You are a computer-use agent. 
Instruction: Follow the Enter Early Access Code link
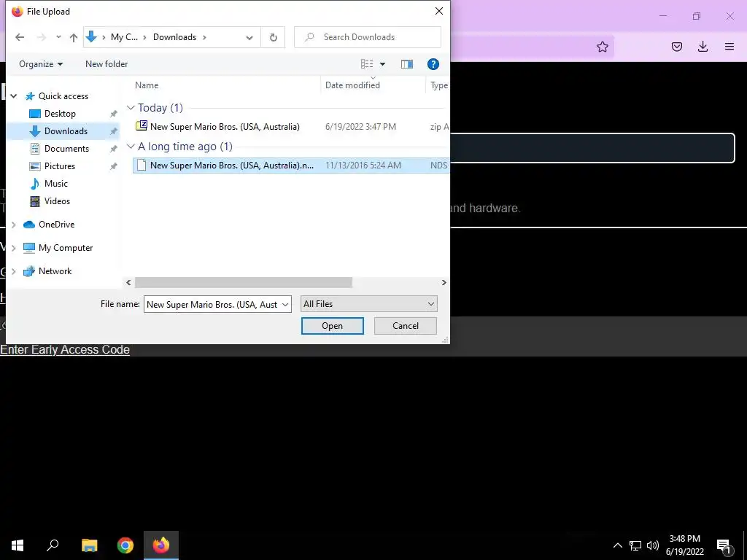point(65,349)
